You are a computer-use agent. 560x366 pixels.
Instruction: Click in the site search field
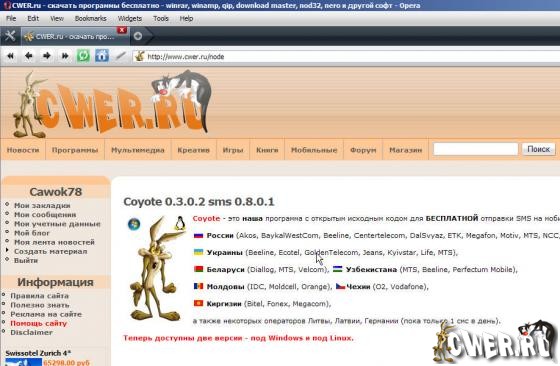click(x=475, y=149)
